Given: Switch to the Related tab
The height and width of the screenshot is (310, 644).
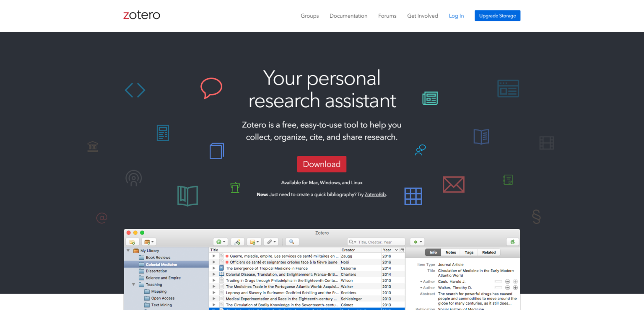Looking at the screenshot, I should click(x=489, y=253).
